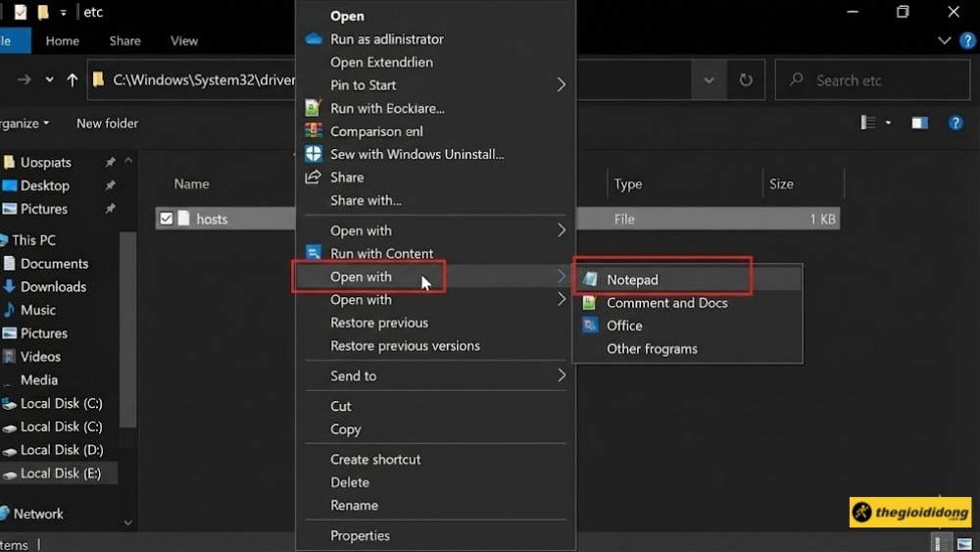The height and width of the screenshot is (552, 980).
Task: Open the address bar history dropdown
Action: [709, 80]
